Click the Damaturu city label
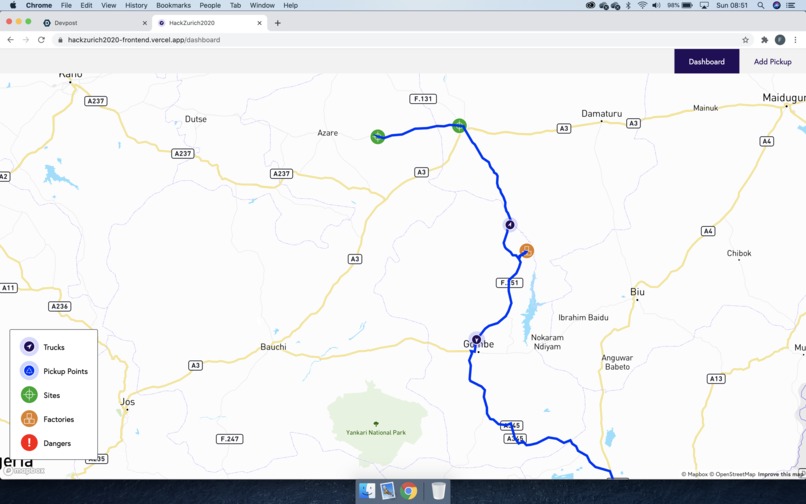 pyautogui.click(x=601, y=114)
